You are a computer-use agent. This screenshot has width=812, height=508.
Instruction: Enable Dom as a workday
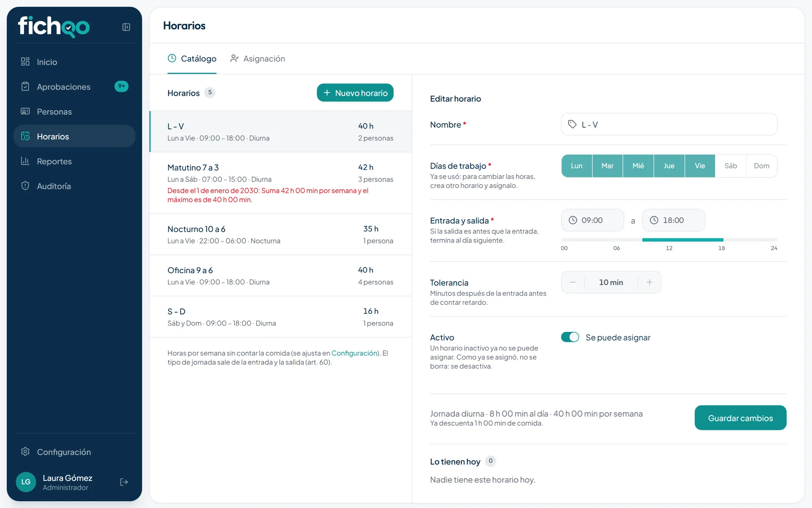point(761,166)
